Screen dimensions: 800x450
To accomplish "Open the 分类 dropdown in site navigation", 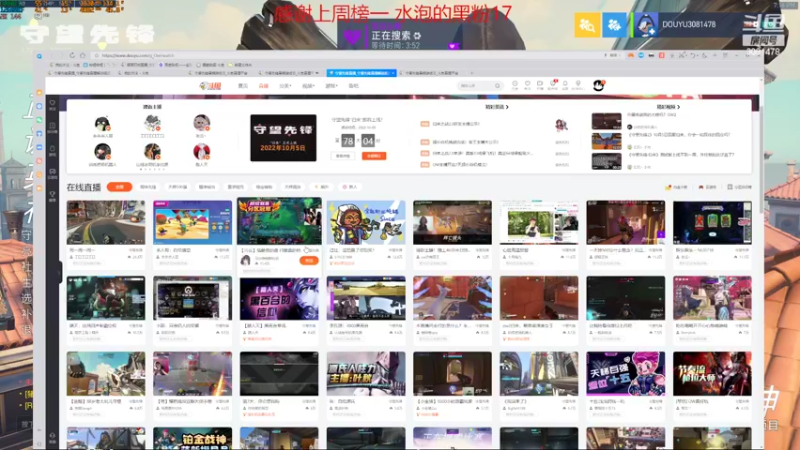I will coord(285,86).
